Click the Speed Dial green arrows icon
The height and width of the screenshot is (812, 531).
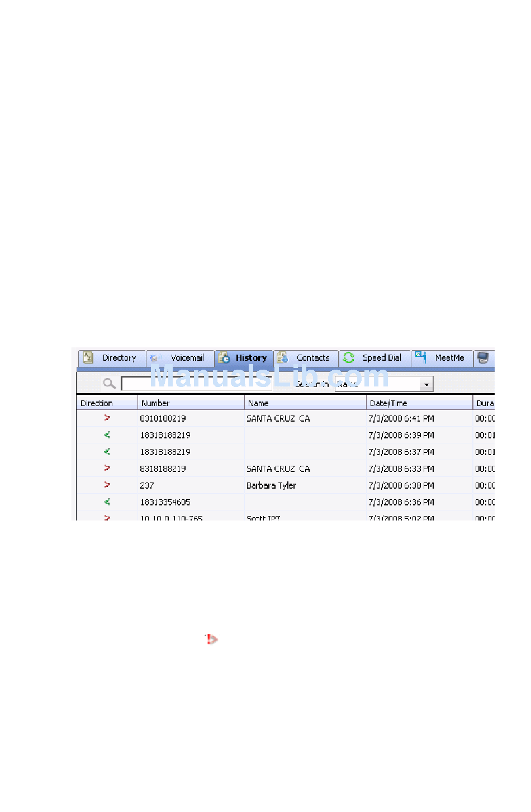pos(349,358)
